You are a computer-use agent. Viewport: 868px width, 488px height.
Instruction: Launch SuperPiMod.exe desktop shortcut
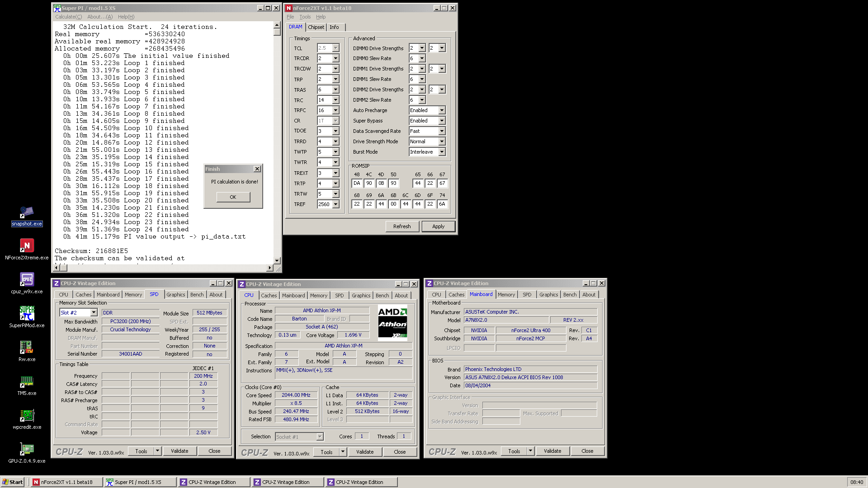pos(27,317)
